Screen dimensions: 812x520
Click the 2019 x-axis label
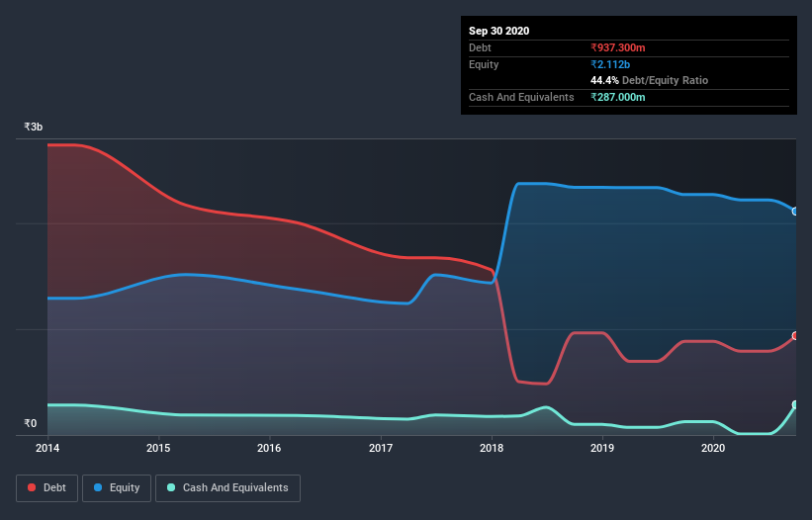[x=602, y=448]
